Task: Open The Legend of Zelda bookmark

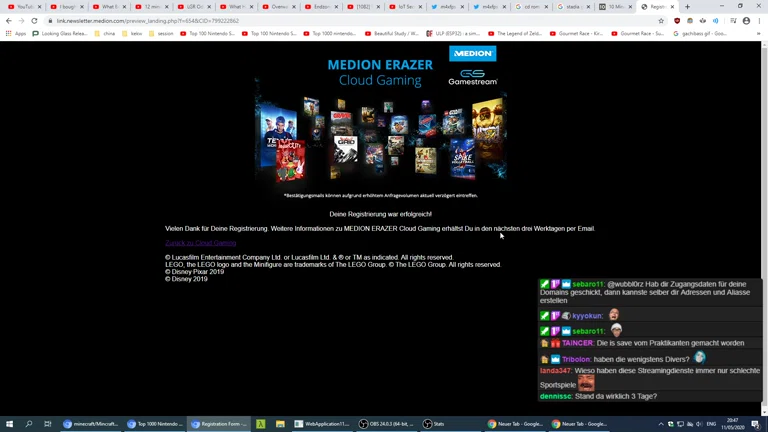Action: click(x=515, y=34)
